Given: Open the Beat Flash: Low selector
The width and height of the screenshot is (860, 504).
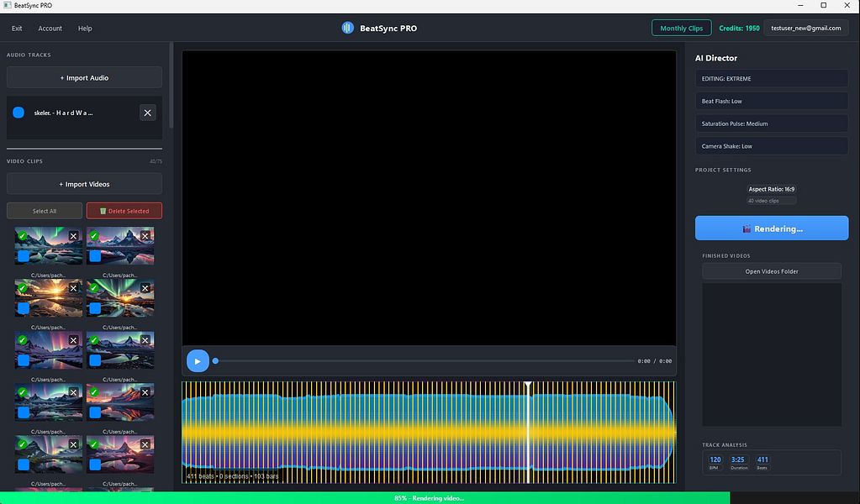Looking at the screenshot, I should [770, 101].
